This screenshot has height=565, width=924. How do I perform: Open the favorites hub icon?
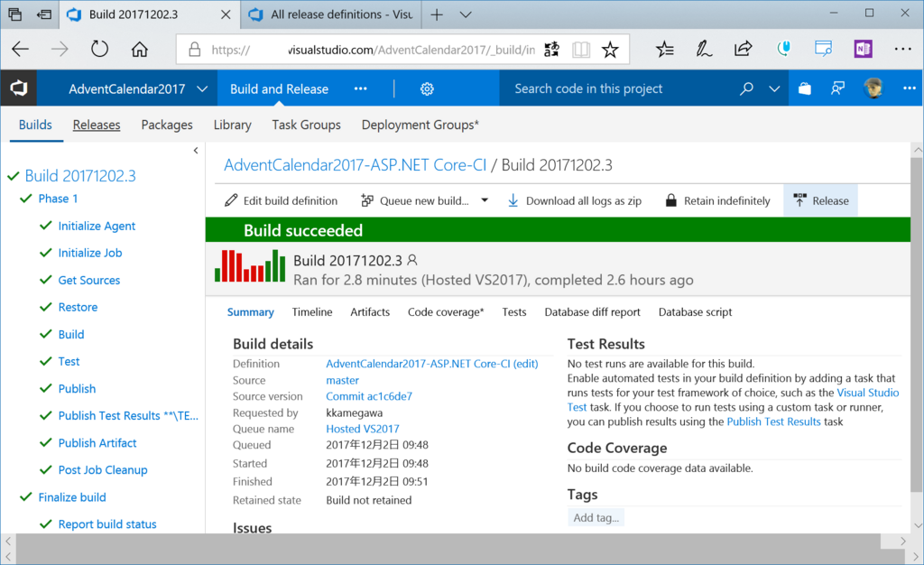click(665, 49)
